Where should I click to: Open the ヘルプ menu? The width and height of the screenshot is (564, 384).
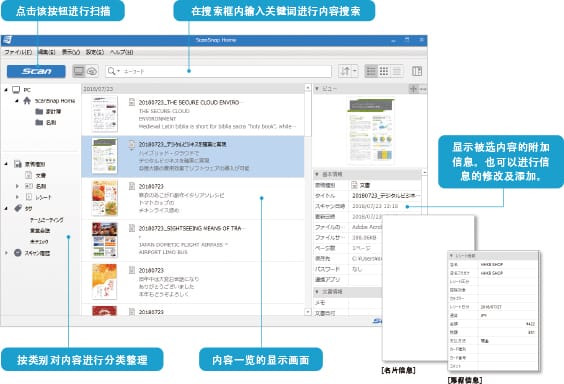click(122, 52)
